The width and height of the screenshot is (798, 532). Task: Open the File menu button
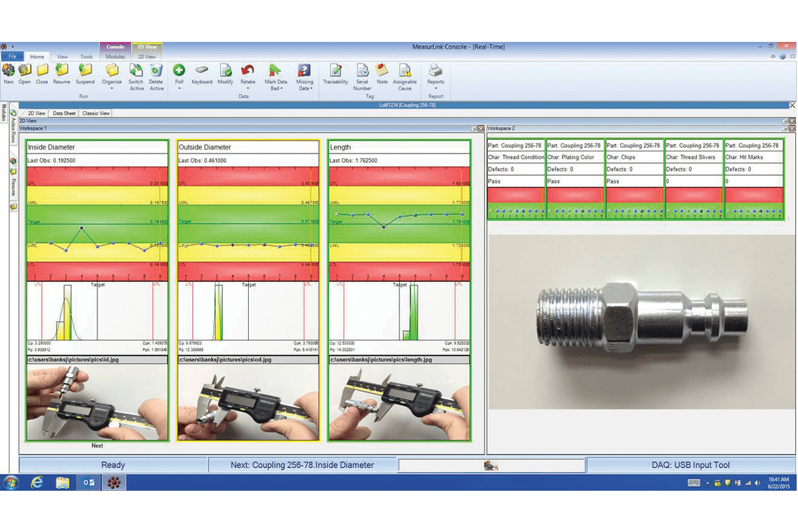coord(12,57)
